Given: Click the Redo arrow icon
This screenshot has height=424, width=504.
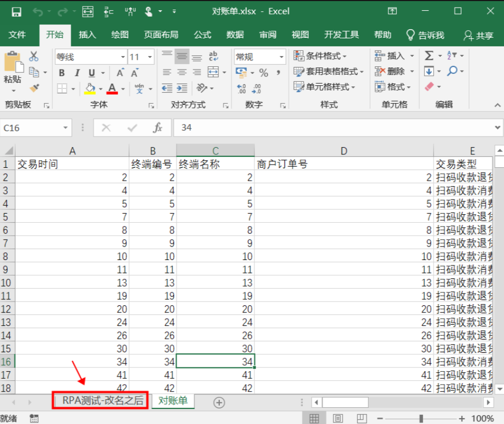Looking at the screenshot, I should tap(63, 12).
